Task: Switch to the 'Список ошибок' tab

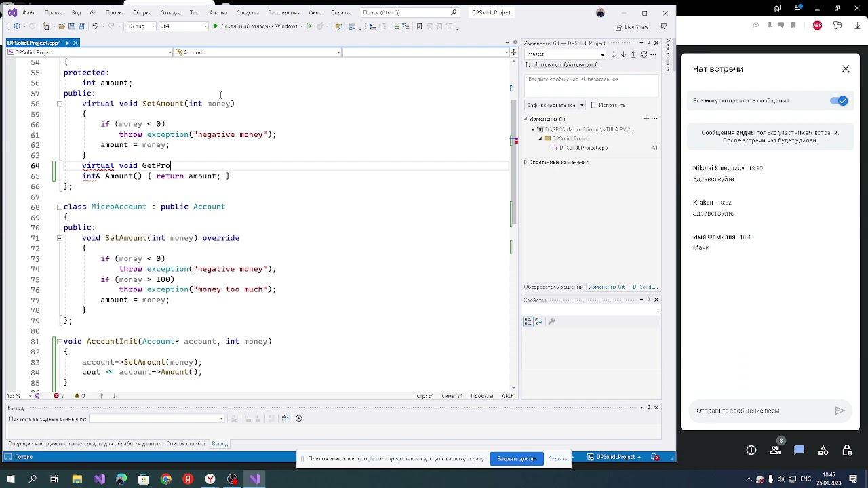Action: coord(186,444)
